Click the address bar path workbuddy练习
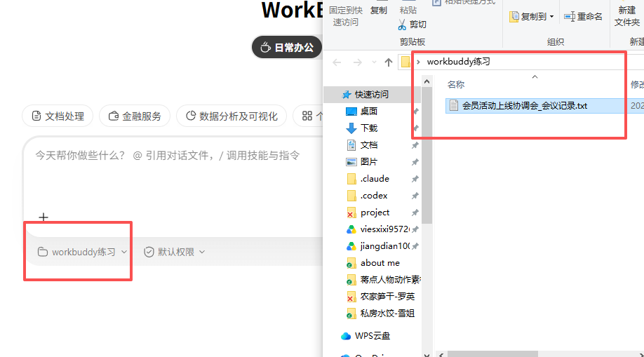644x357 pixels. (458, 62)
